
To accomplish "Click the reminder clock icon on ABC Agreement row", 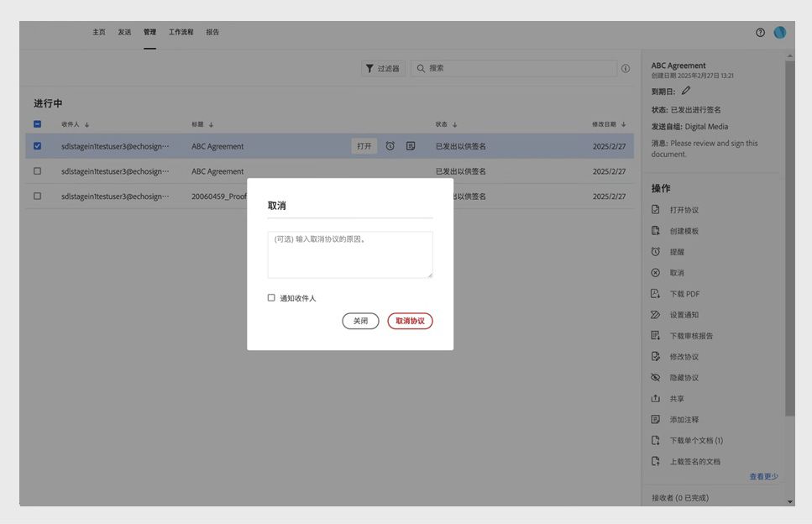I will pyautogui.click(x=389, y=144).
